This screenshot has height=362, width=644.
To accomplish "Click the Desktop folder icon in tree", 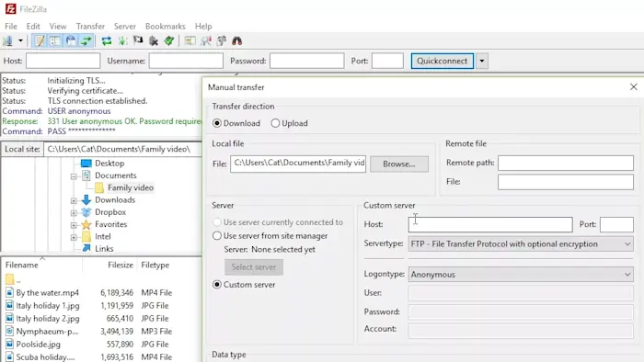I will pyautogui.click(x=86, y=164).
